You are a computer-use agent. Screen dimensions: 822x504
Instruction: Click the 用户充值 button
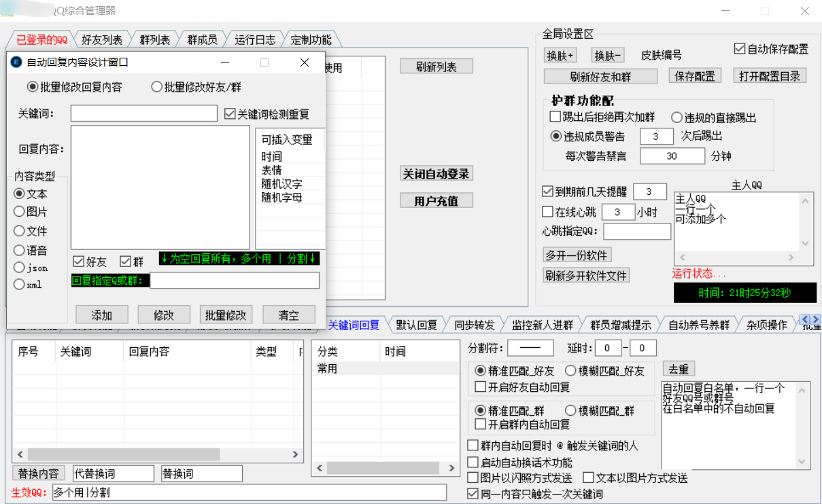point(436,201)
